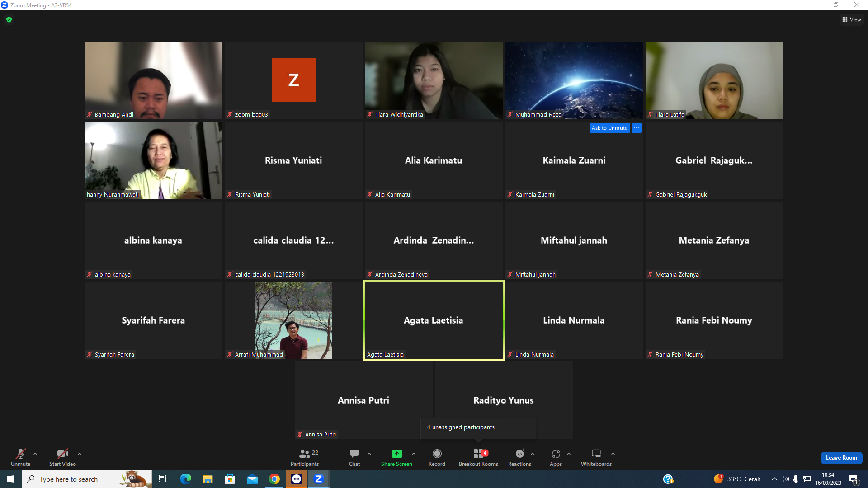Open Task View in taskbar
Viewport: 868px width, 488px height.
coord(163,479)
